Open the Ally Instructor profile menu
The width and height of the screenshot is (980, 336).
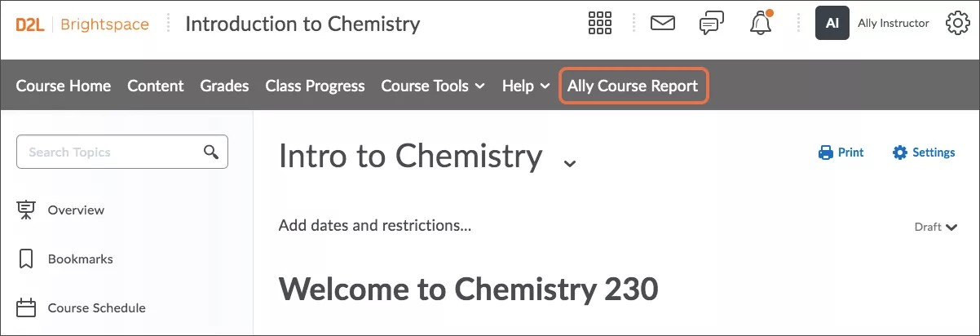click(x=872, y=24)
